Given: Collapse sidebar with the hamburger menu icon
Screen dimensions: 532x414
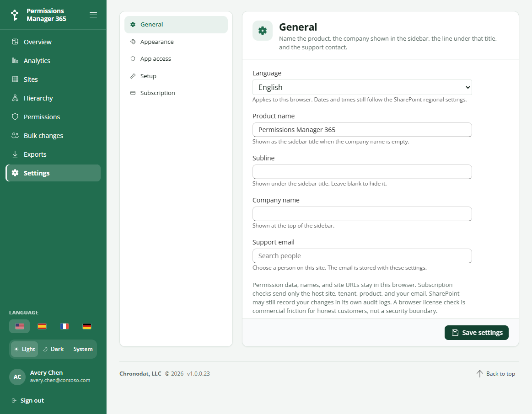Looking at the screenshot, I should (x=93, y=15).
